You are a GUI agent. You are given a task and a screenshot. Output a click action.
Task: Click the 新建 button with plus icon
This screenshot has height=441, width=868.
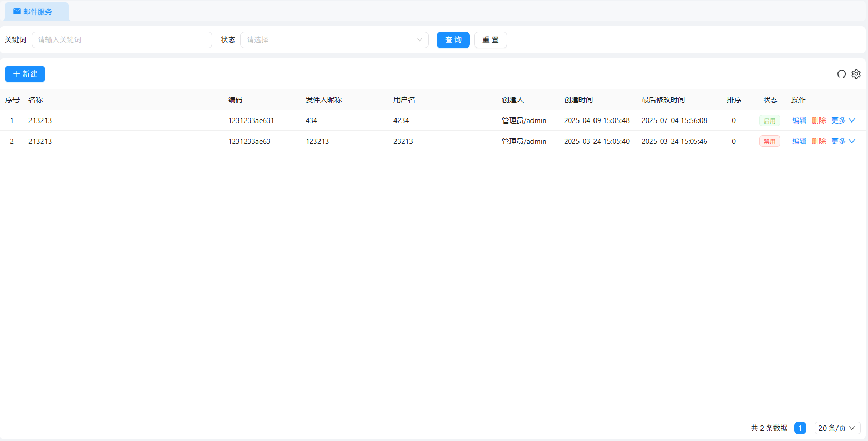(25, 74)
